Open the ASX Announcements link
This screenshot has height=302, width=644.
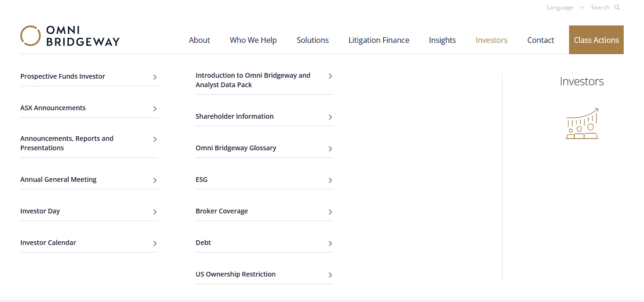pos(53,108)
